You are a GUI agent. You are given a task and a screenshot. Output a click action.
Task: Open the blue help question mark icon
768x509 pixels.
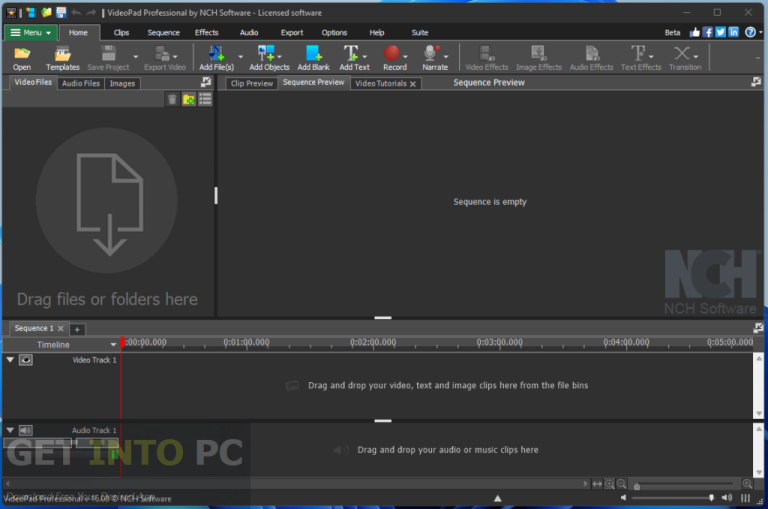[x=750, y=32]
